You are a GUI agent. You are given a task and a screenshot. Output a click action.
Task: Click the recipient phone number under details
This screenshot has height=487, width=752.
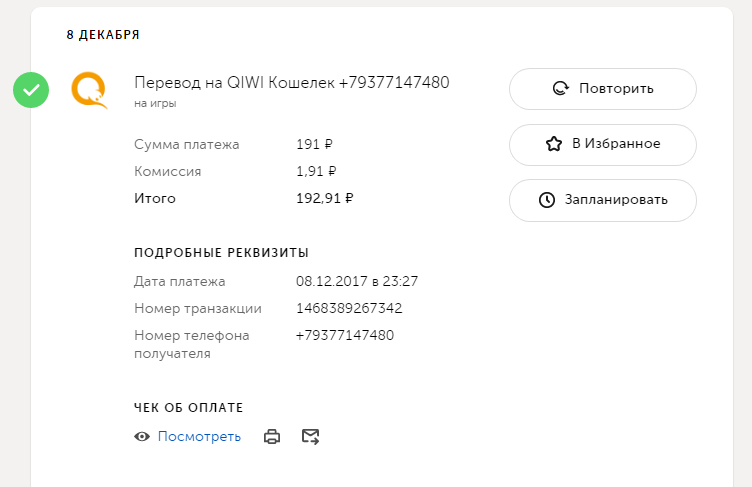(x=345, y=335)
